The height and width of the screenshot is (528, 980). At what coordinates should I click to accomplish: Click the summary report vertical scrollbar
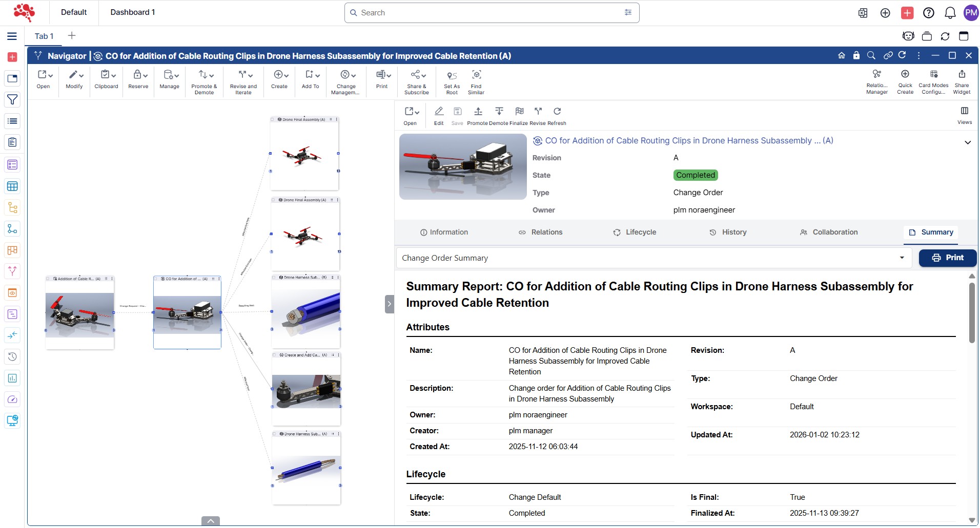pos(971,312)
